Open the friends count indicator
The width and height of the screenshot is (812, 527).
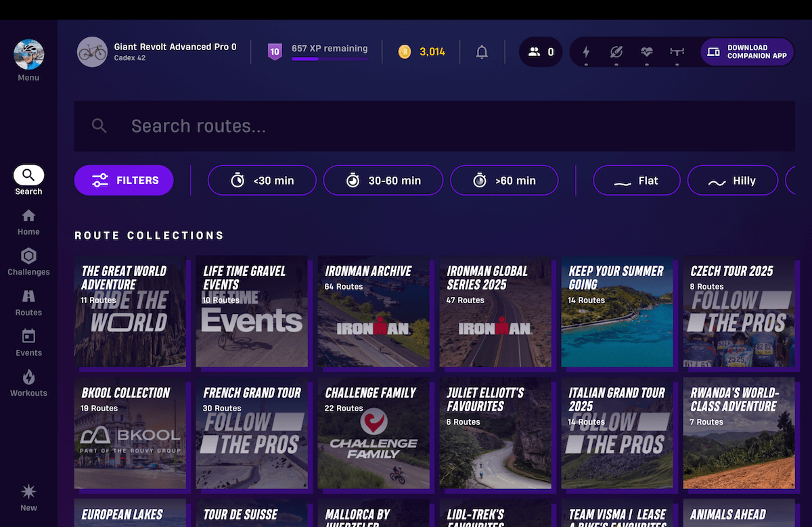[x=541, y=52]
